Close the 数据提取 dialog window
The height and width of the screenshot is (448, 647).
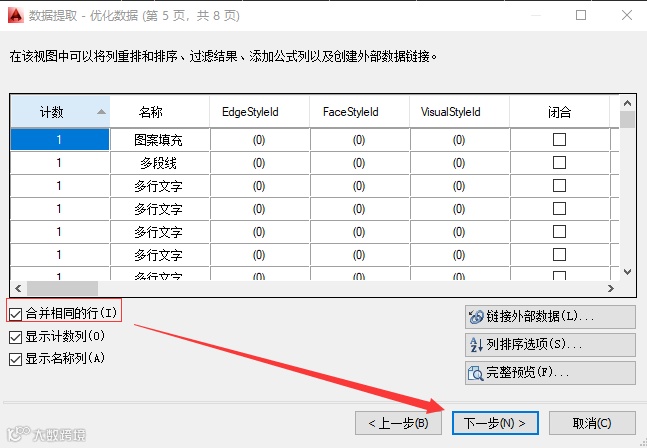[627, 15]
